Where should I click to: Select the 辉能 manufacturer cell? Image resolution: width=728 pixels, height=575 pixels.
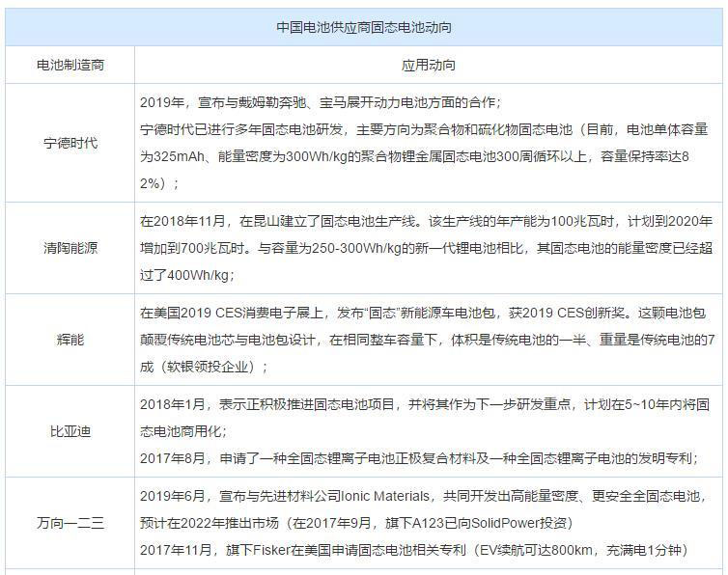pos(70,340)
